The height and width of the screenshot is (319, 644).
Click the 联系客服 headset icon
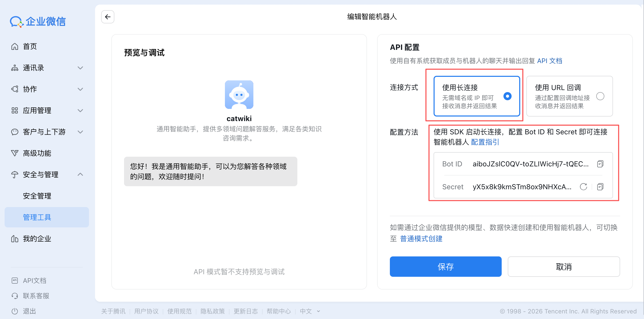click(x=14, y=296)
